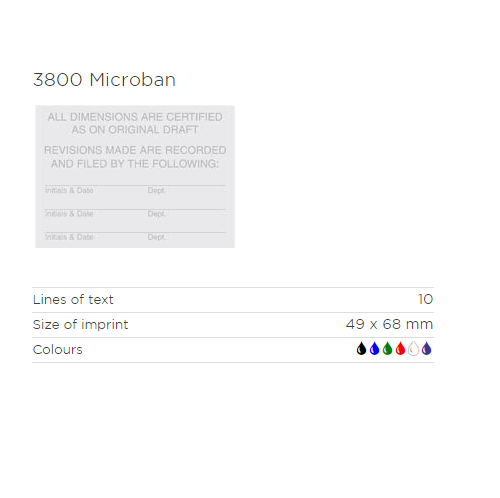The width and height of the screenshot is (500, 498).
Task: Click the second row 'Dept.' label
Action: tap(156, 214)
